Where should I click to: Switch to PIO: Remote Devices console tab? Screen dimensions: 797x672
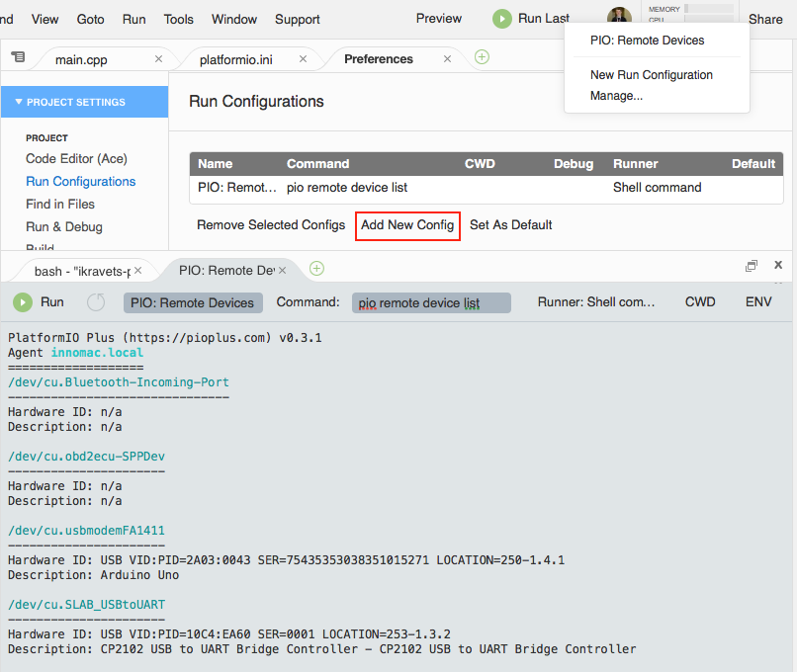[x=226, y=270]
